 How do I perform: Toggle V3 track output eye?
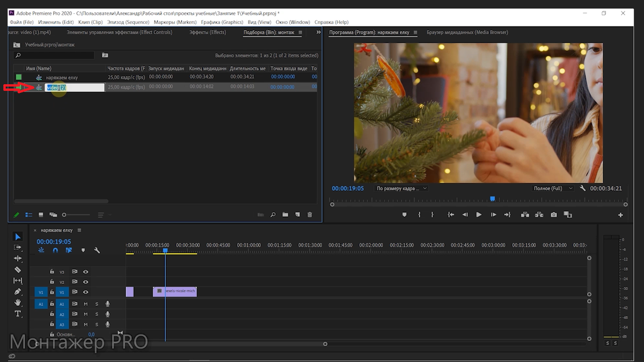(85, 272)
